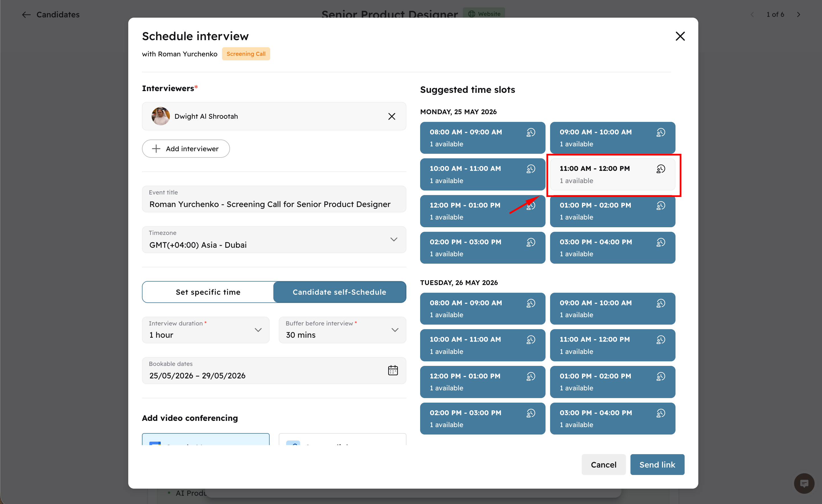Click availability icon on Monday 11:00 AM slot
The height and width of the screenshot is (504, 822).
tap(661, 169)
